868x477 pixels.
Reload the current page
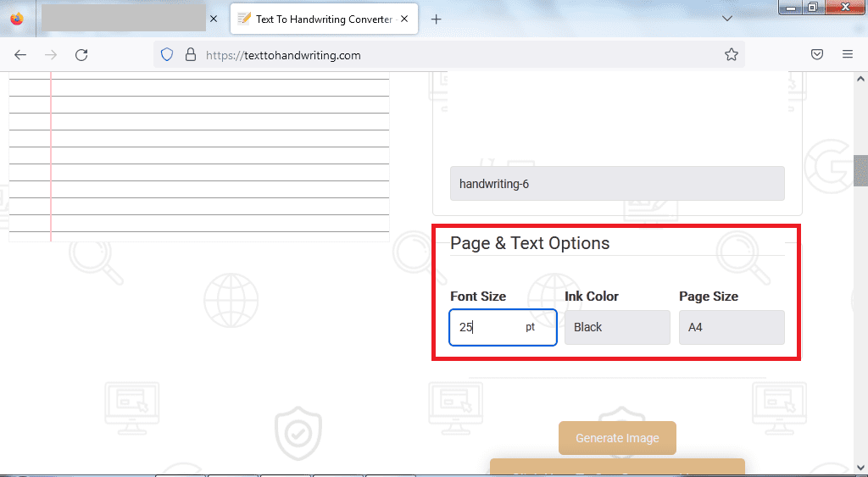81,55
